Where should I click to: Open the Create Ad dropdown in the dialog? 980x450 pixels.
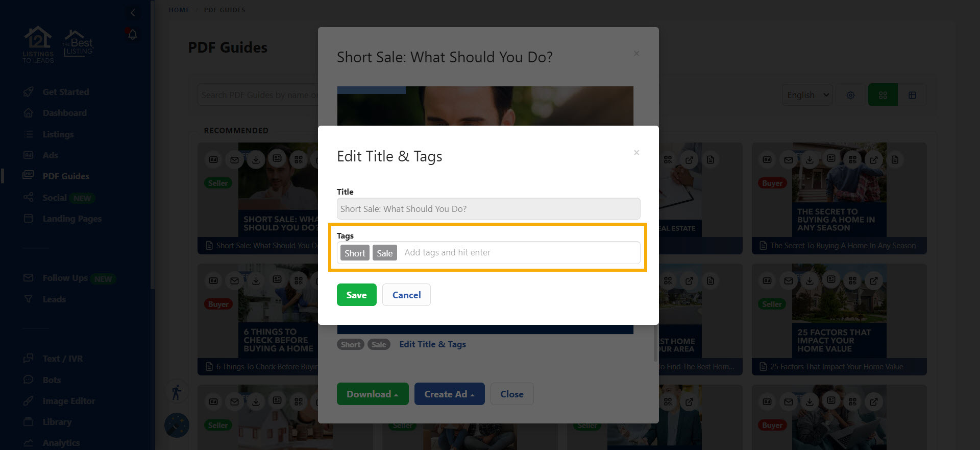tap(449, 394)
